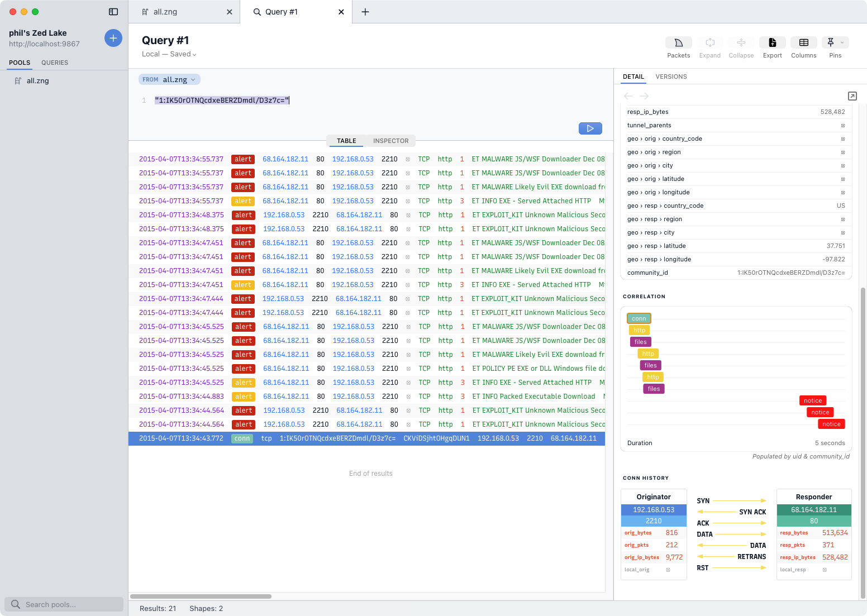Run the query with the play button
The height and width of the screenshot is (616, 867).
(590, 128)
